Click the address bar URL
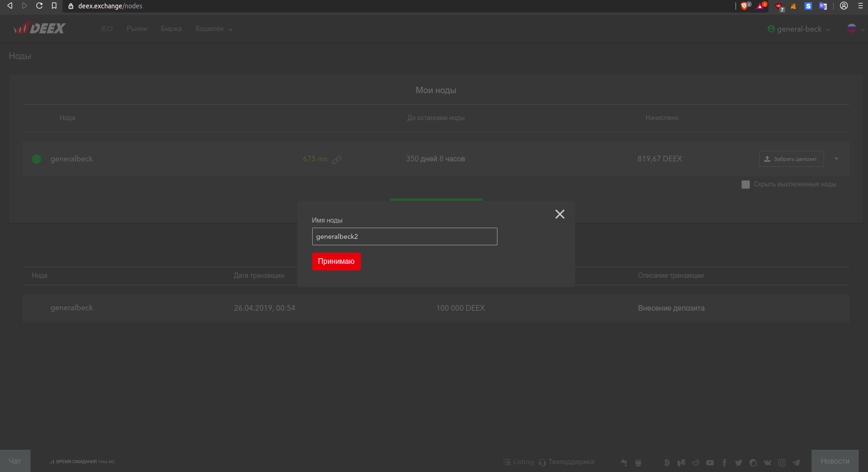The image size is (868, 472). tap(110, 6)
